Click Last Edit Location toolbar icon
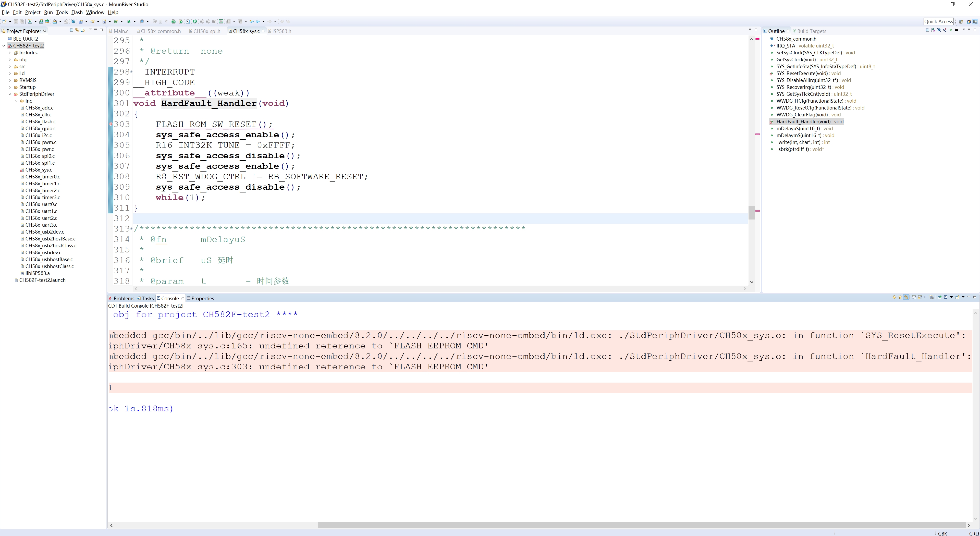The height and width of the screenshot is (536, 980). click(x=252, y=21)
